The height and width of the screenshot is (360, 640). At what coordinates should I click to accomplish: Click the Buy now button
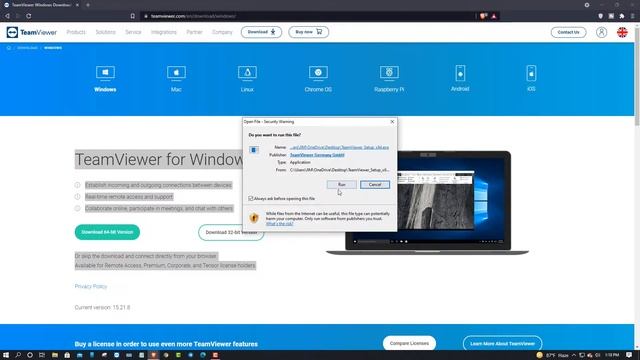coord(309,32)
